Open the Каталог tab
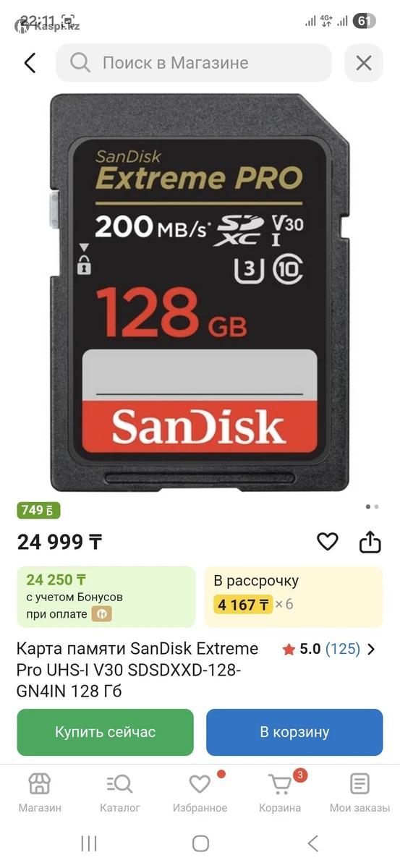This screenshot has width=400, height=868. [120, 793]
